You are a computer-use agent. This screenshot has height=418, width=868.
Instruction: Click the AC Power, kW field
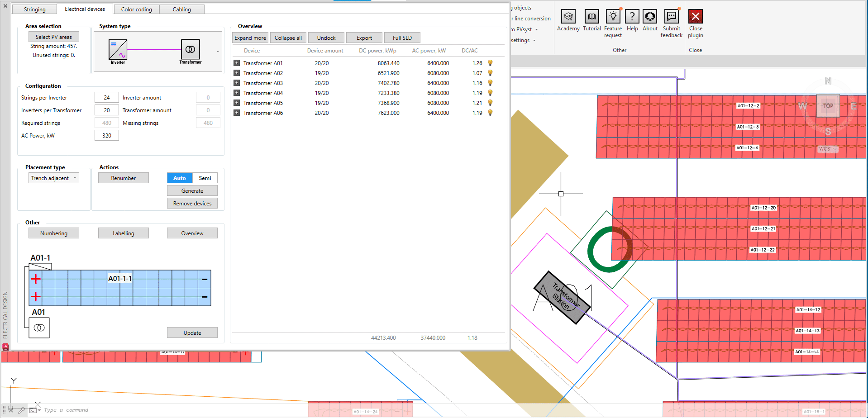pyautogui.click(x=107, y=135)
